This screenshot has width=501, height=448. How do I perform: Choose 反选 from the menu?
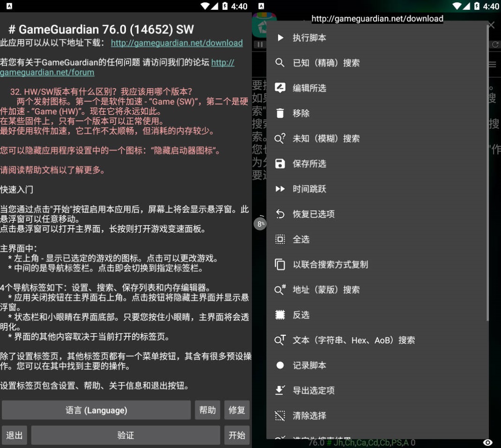point(377,315)
